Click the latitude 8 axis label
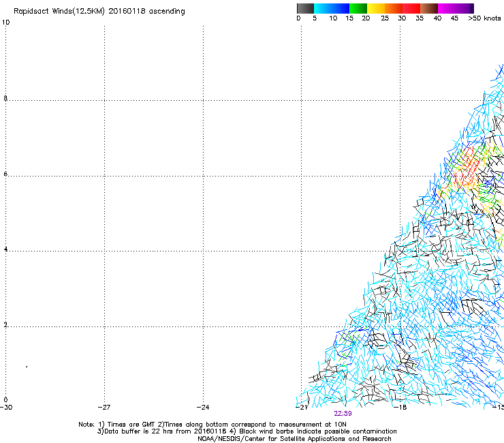Viewport: 504px width, 443px height. click(5, 98)
